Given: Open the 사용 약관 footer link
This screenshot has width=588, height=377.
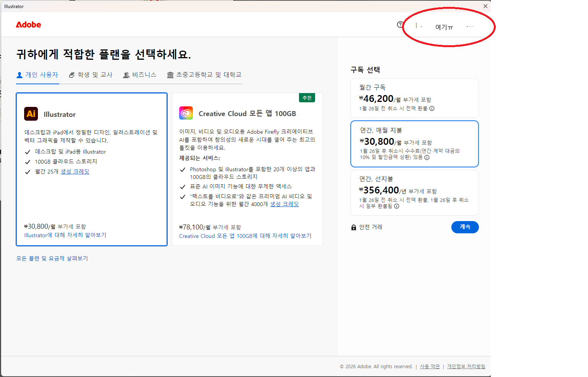Looking at the screenshot, I should (x=430, y=367).
